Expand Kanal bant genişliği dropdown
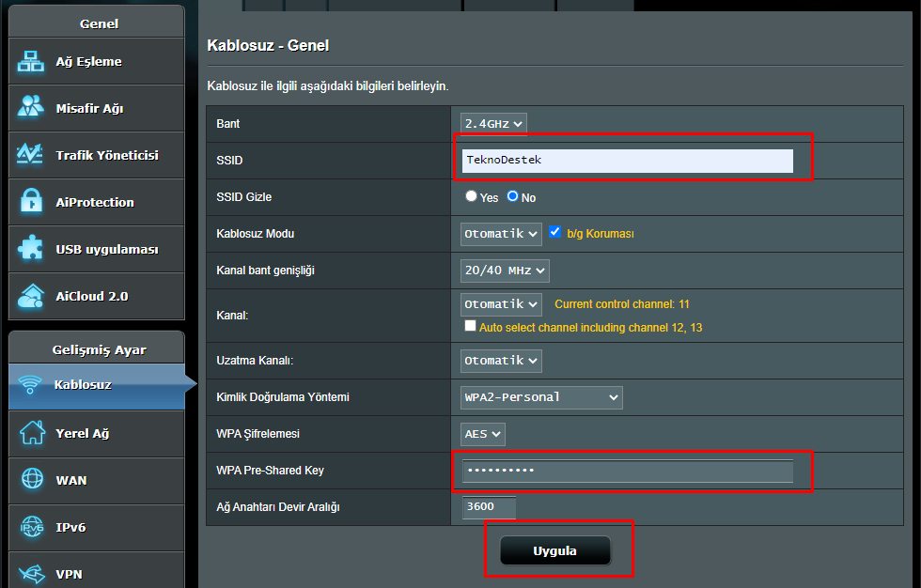The height and width of the screenshot is (588, 921). [505, 271]
